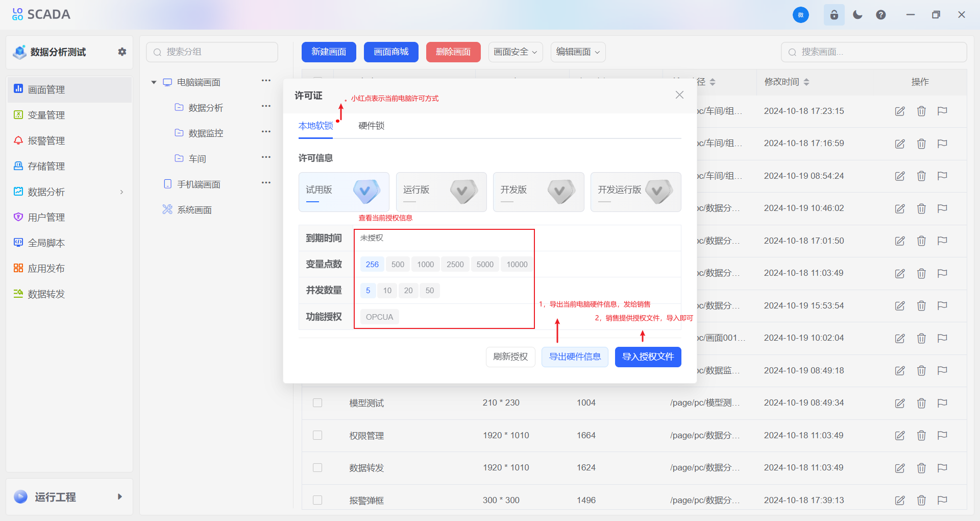Click the 导出硬件信息 button
Image resolution: width=980 pixels, height=521 pixels.
coord(575,357)
